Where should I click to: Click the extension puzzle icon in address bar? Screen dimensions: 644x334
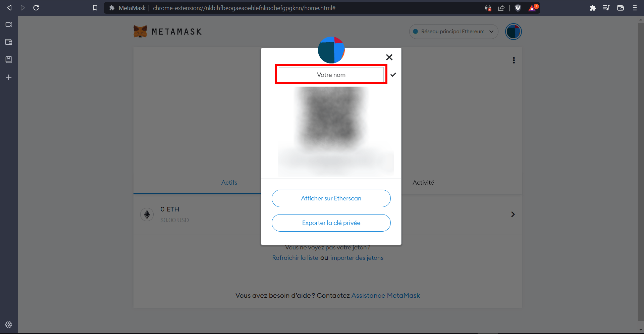pos(112,8)
